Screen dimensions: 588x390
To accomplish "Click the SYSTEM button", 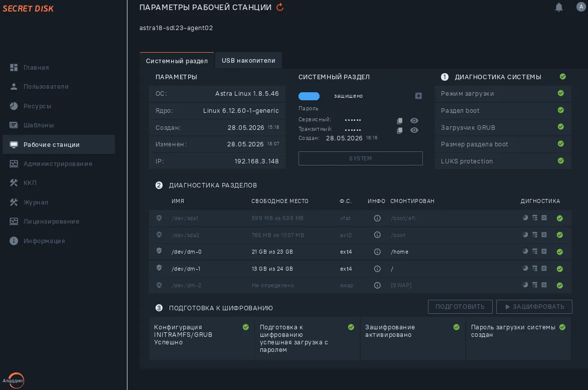I will click(x=360, y=158).
